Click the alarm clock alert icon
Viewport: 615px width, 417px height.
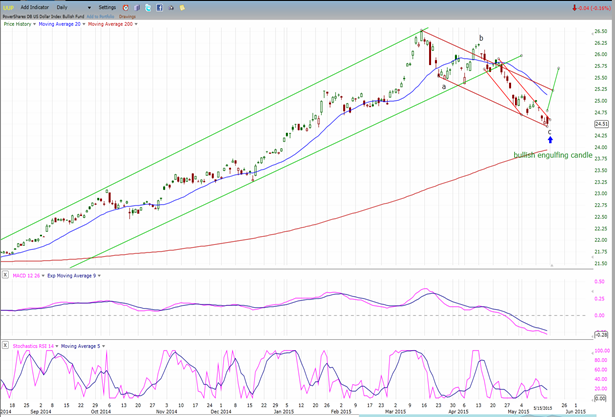click(x=126, y=7)
